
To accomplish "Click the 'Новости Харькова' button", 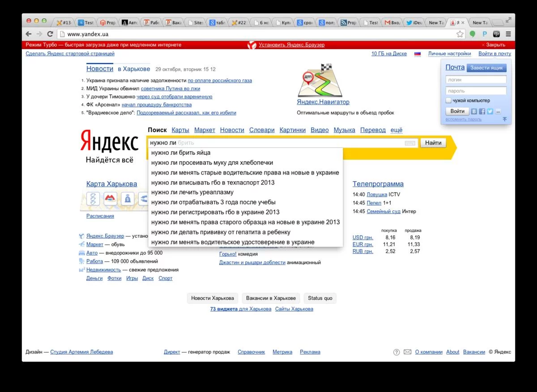I will point(213,298).
